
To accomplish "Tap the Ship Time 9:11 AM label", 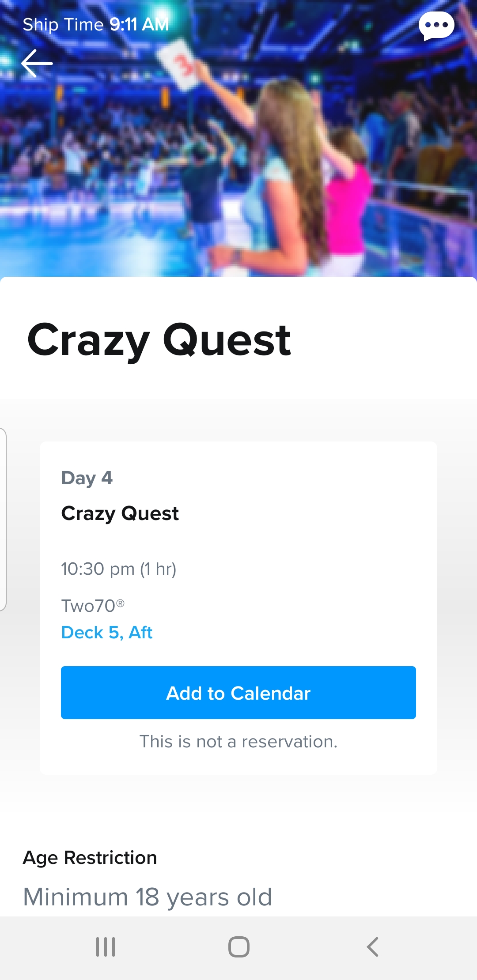I will (x=96, y=25).
